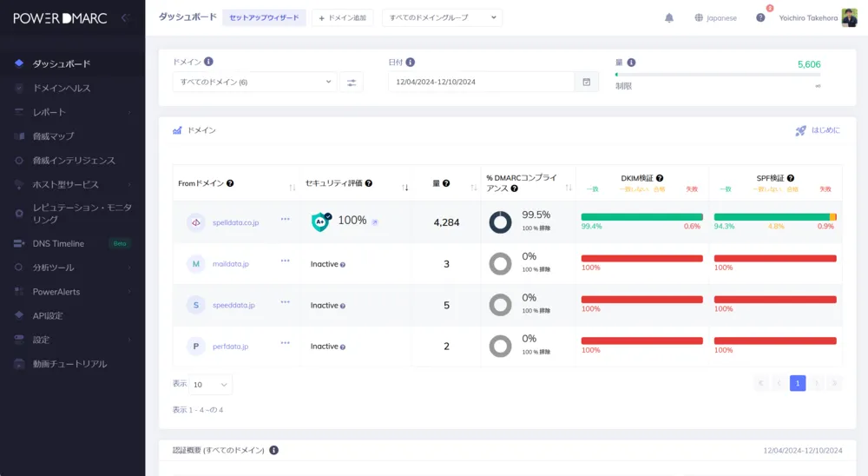The height and width of the screenshot is (476, 868).
Task: Open the maildata.jp domain link
Action: coord(230,263)
